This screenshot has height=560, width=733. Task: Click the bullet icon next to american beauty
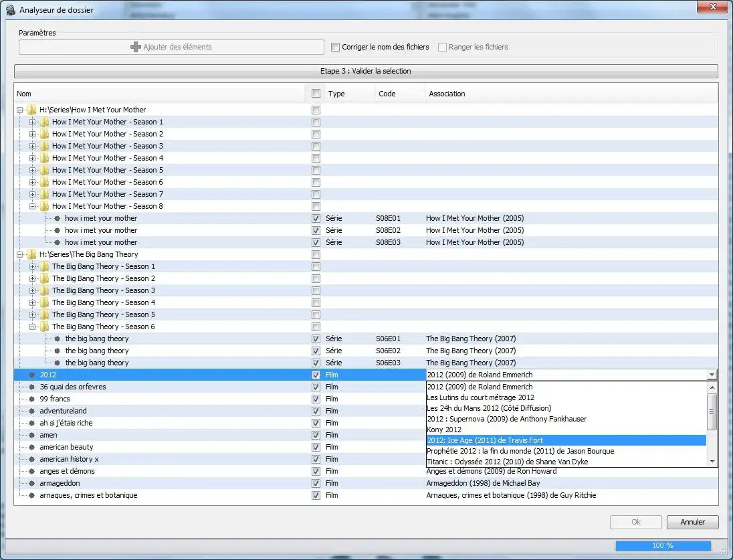pyautogui.click(x=31, y=447)
